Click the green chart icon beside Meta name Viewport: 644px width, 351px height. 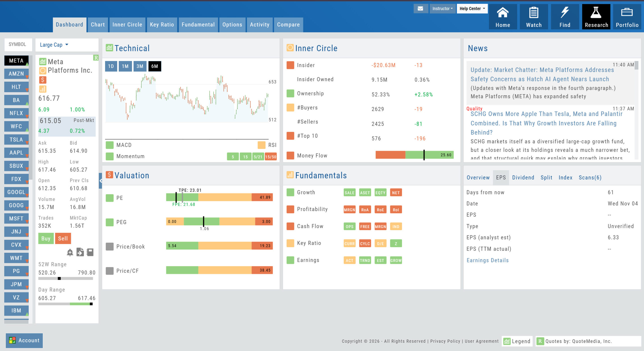click(x=43, y=61)
